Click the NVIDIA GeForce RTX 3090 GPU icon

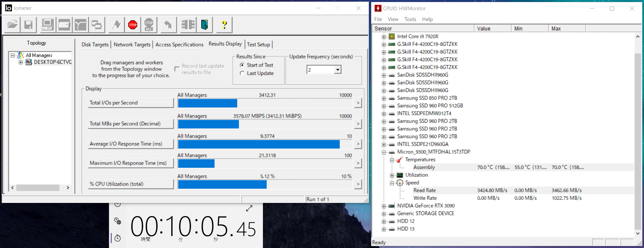point(392,206)
